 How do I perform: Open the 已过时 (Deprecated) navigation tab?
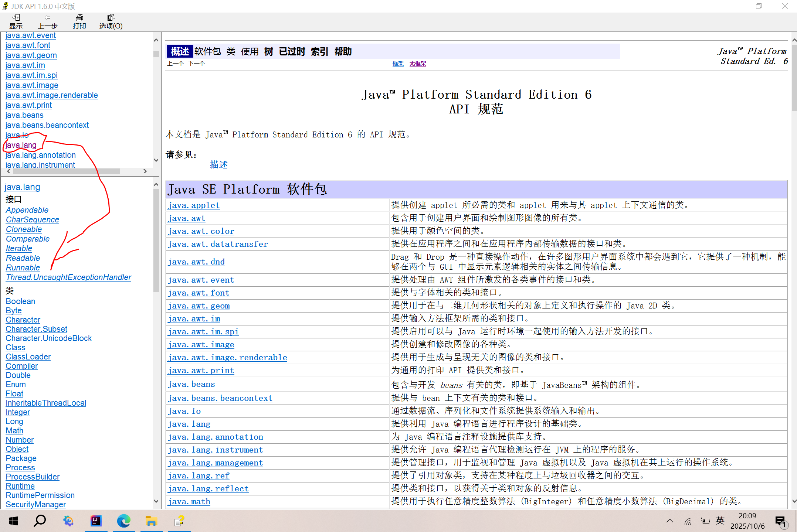292,52
